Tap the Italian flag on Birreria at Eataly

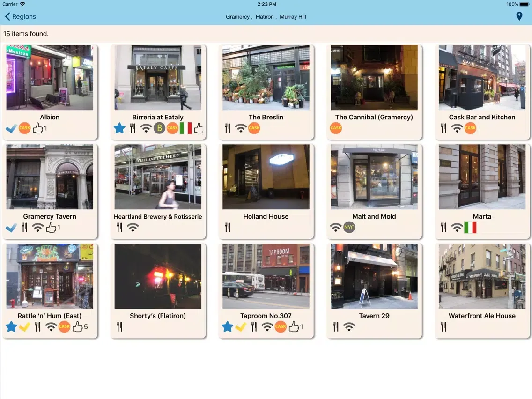click(185, 128)
